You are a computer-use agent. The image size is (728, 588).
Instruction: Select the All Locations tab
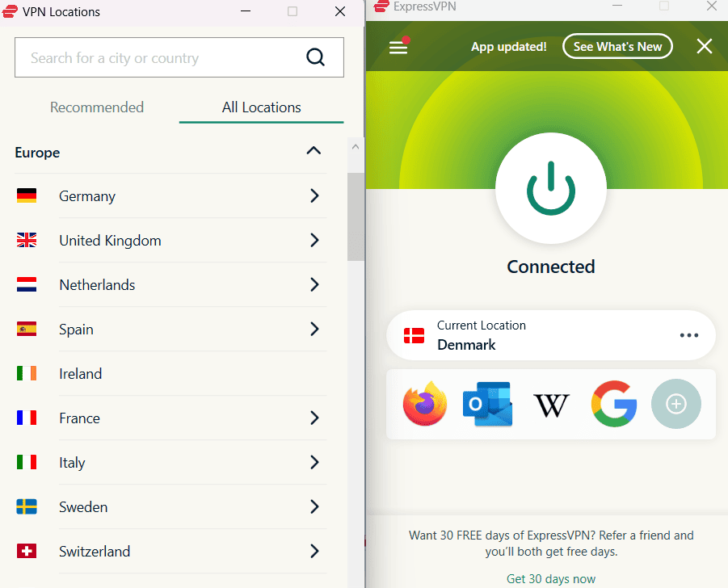pyautogui.click(x=262, y=107)
